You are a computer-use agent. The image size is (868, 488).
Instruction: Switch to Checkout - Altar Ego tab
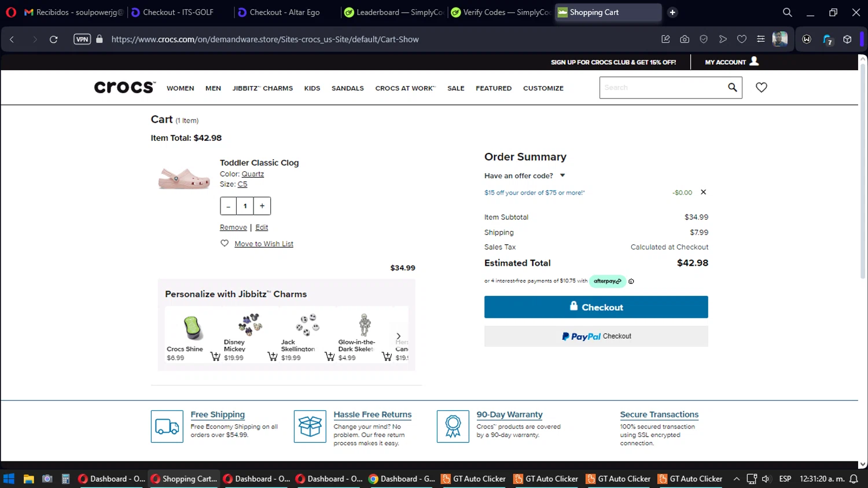pyautogui.click(x=285, y=12)
